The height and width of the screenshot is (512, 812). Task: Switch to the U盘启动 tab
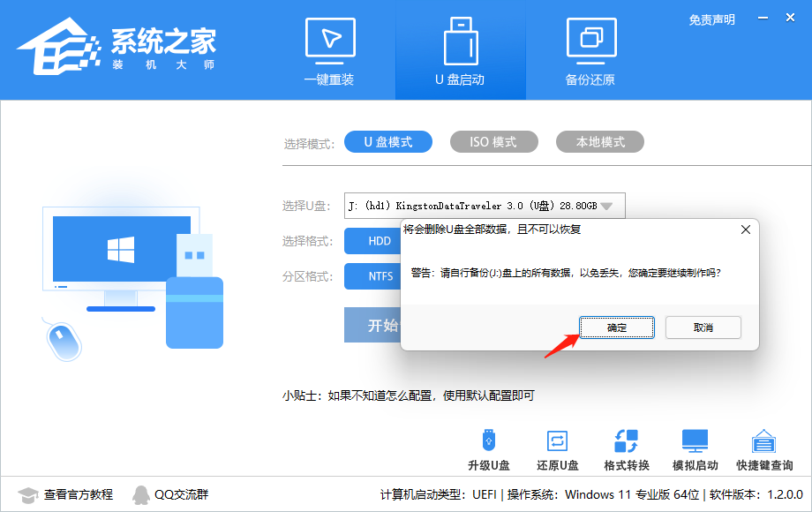coord(460,49)
